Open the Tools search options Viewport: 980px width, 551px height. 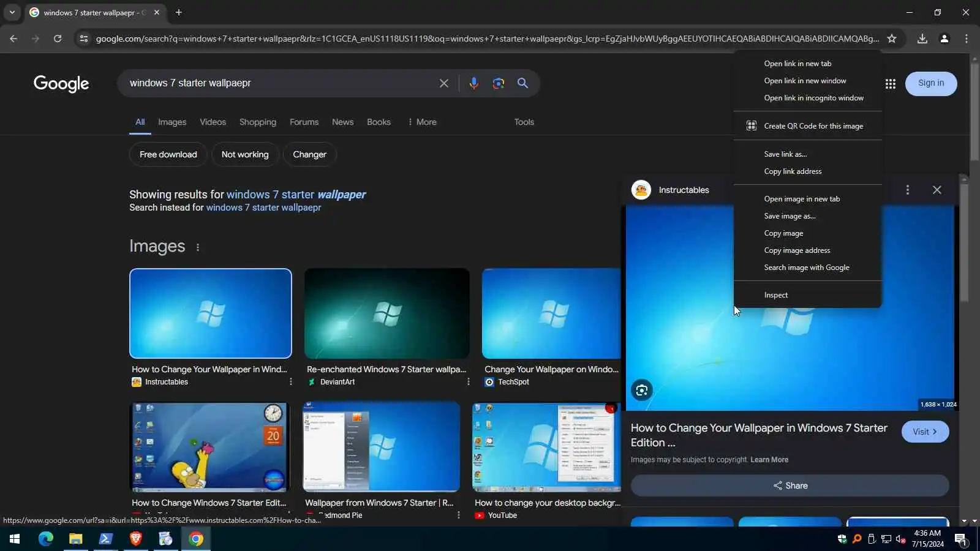pos(524,122)
